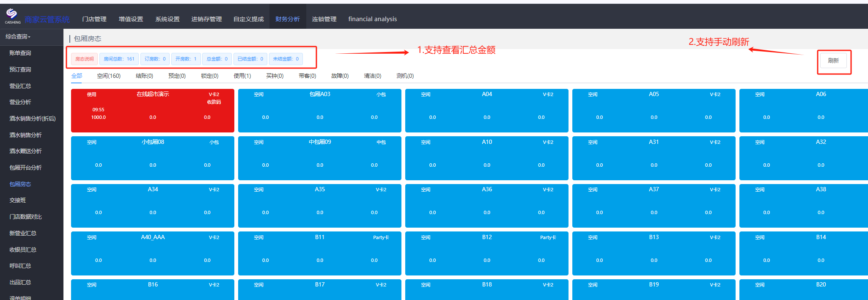Click the 开房数: 1 tag
The image size is (868, 300).
point(186,59)
